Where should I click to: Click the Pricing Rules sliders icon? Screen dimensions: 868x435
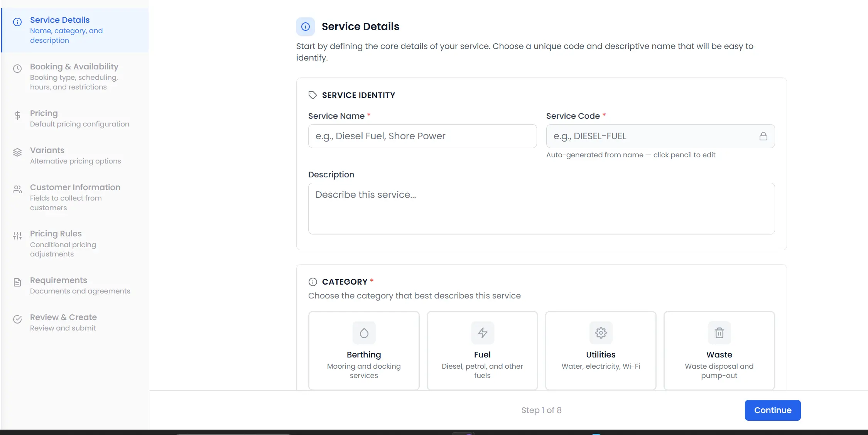click(17, 235)
